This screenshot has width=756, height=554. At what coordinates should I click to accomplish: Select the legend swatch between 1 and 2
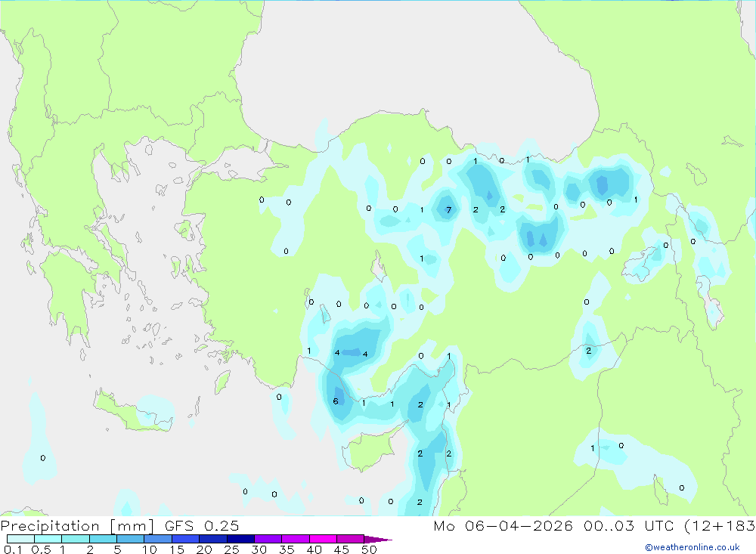(x=76, y=539)
